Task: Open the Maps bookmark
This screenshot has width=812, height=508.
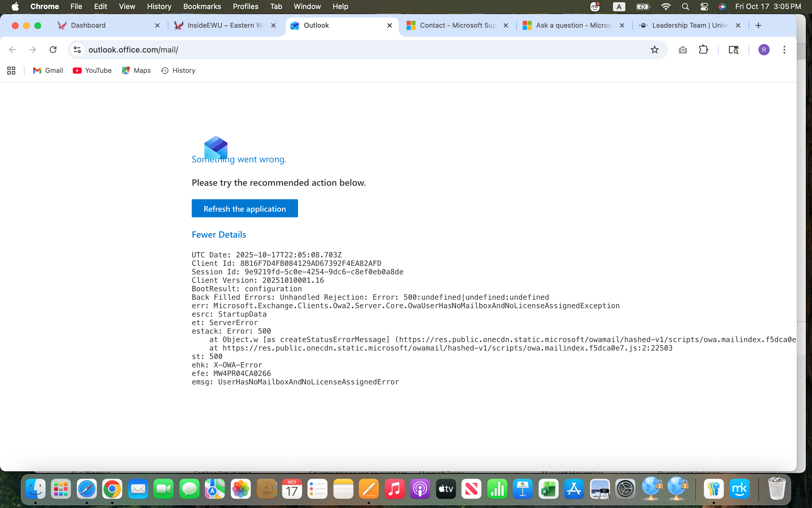Action: tap(136, 71)
